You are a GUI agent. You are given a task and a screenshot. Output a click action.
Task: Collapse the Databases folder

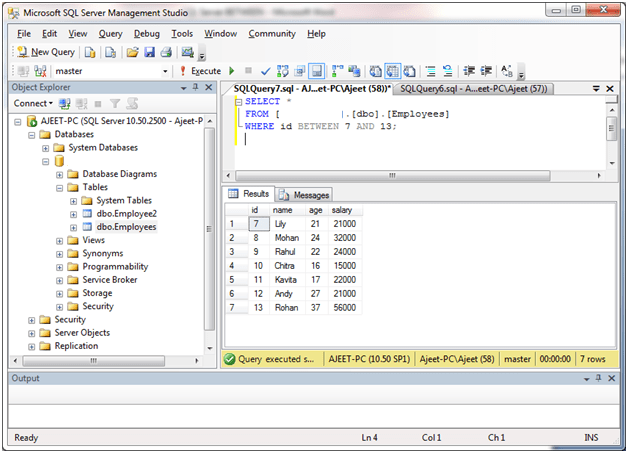(x=32, y=135)
